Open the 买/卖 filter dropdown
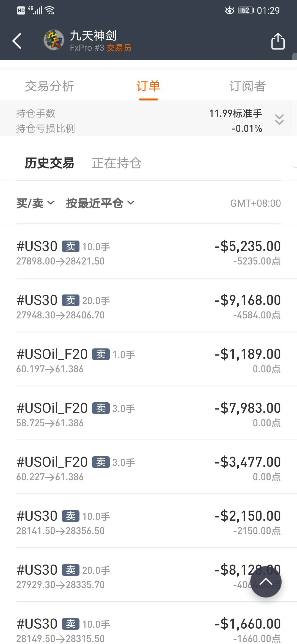Image resolution: width=297 pixels, height=644 pixels. 35,203
